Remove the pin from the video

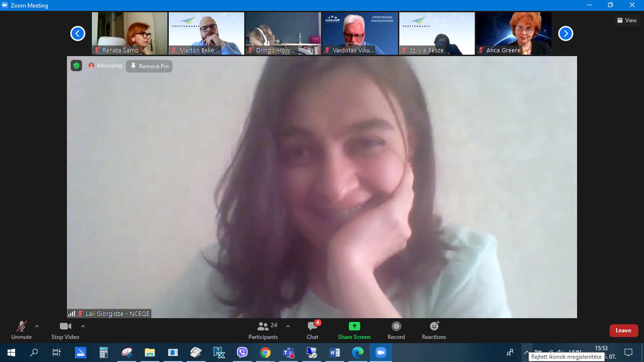click(x=149, y=66)
